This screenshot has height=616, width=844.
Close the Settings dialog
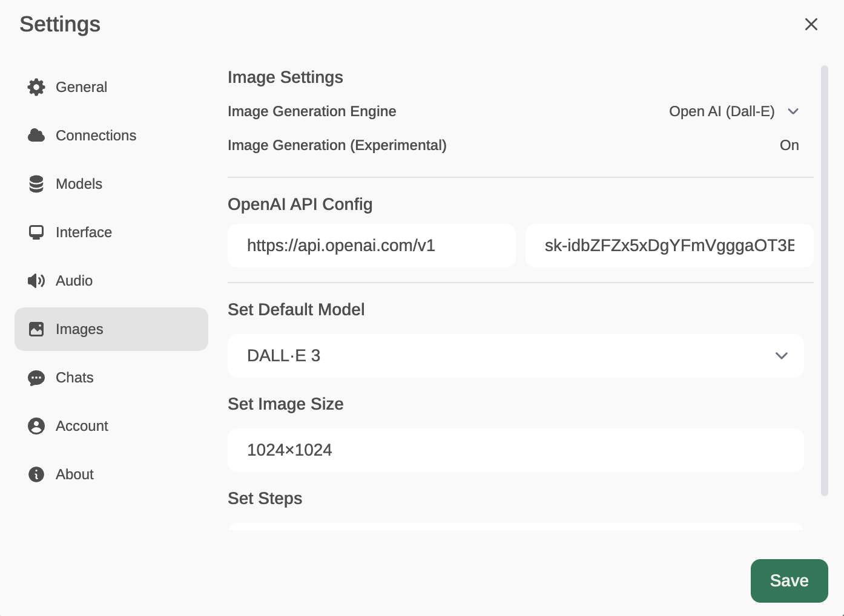[x=811, y=24]
